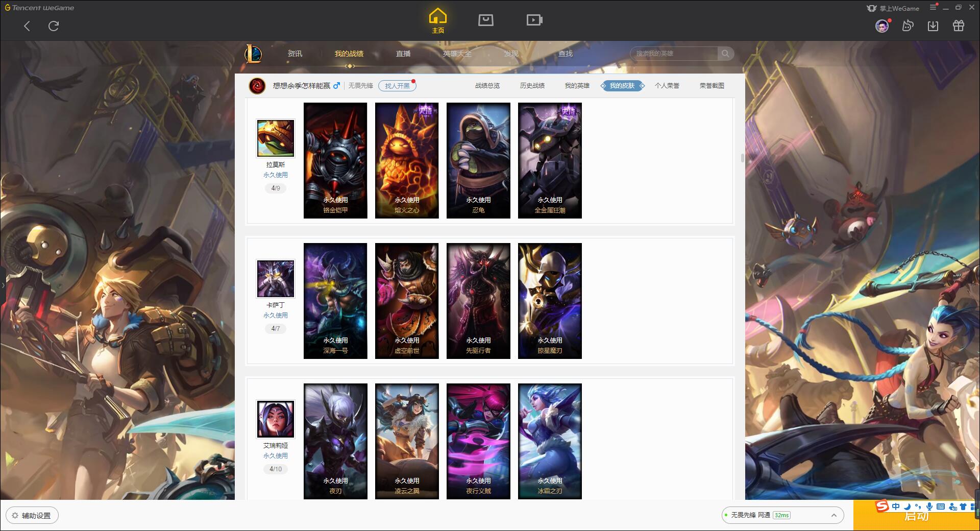Open the 铬金铠甲 skin card
This screenshot has height=531, width=980.
(335, 160)
